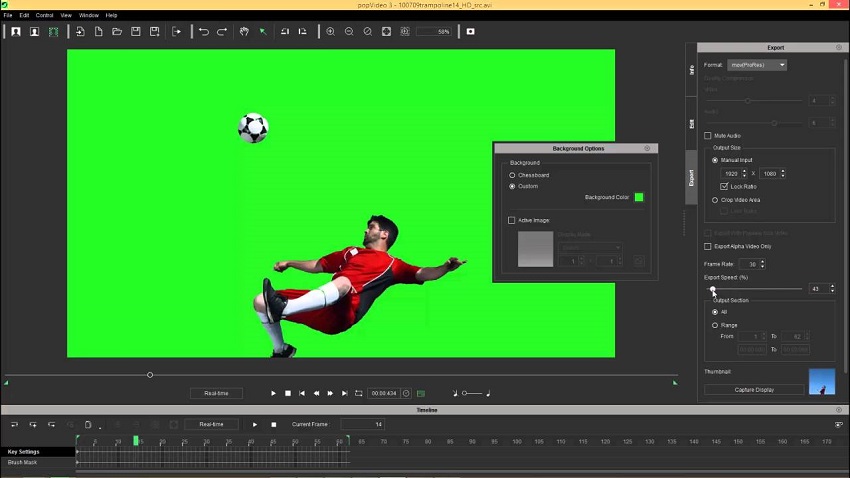
Task: Toggle the Mute Audio checkbox
Action: [707, 135]
